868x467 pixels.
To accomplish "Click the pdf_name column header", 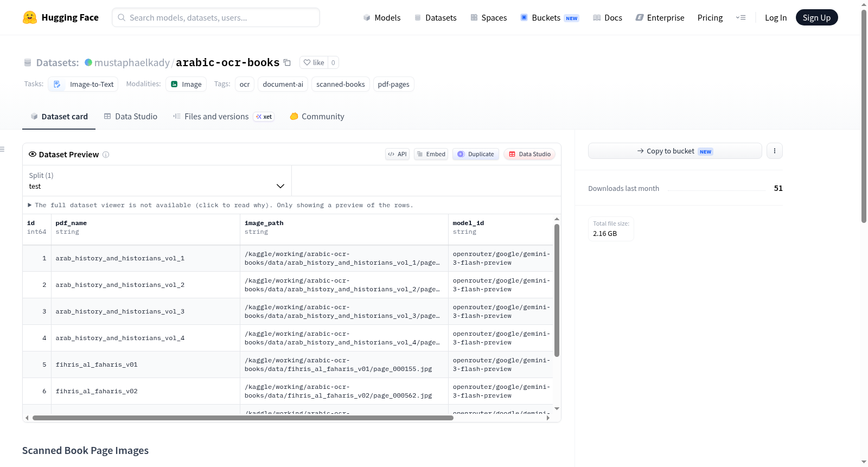I will click(x=145, y=229).
